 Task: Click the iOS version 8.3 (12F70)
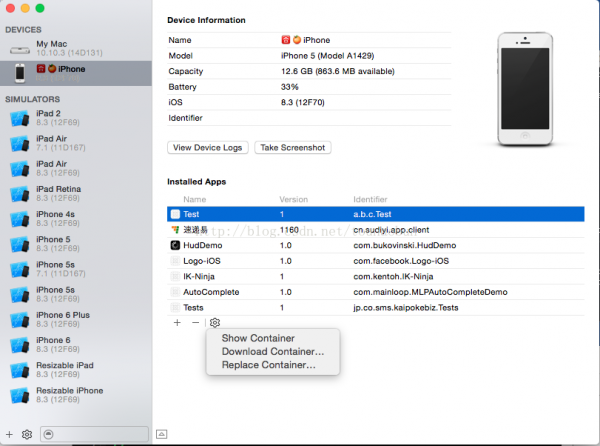[x=303, y=103]
